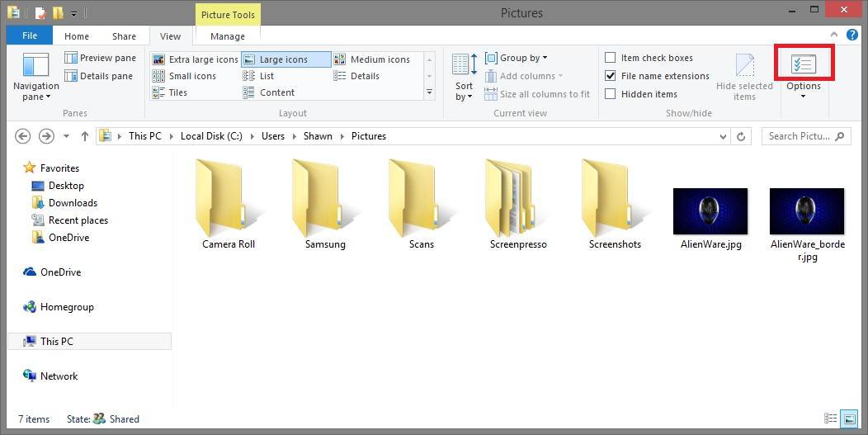
Task: Select Extra large icons layout
Action: [195, 59]
